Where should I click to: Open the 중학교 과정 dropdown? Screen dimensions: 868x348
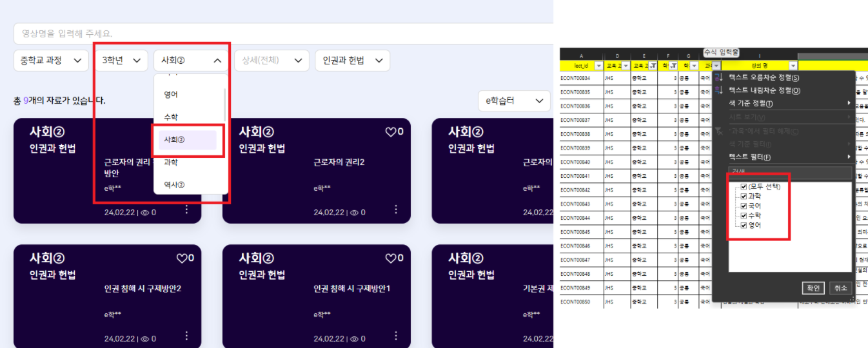[x=51, y=61]
